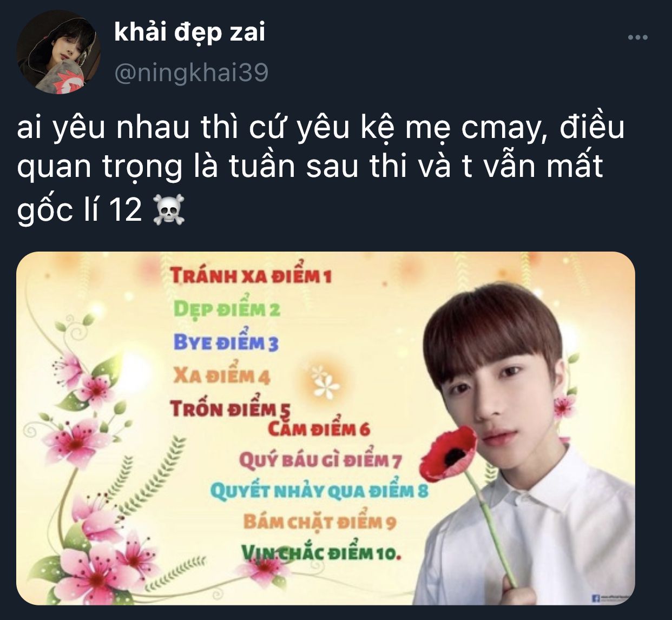Image resolution: width=672 pixels, height=620 pixels.
Task: Click the teal 'Quyết nhảy qua điểm 8' text
Action: tap(319, 491)
